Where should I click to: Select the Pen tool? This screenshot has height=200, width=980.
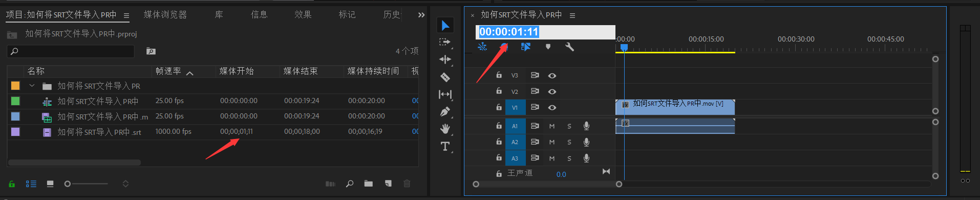pos(445,111)
